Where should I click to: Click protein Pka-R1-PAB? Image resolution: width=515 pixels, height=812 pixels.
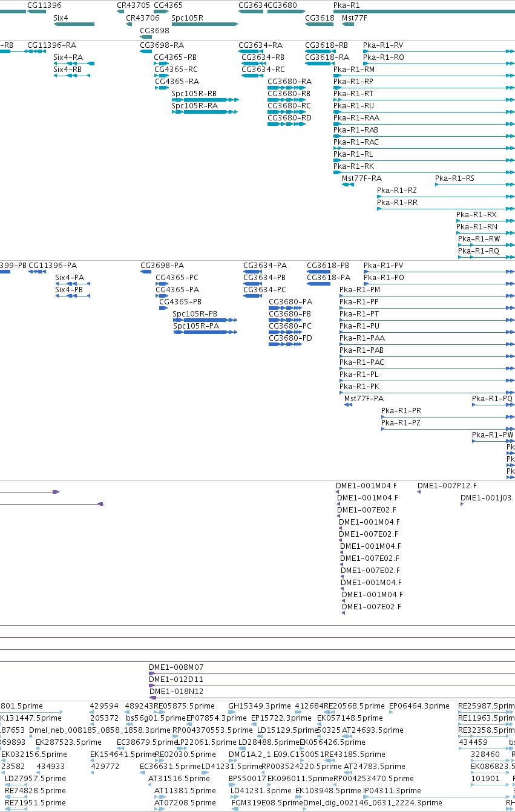361,350
